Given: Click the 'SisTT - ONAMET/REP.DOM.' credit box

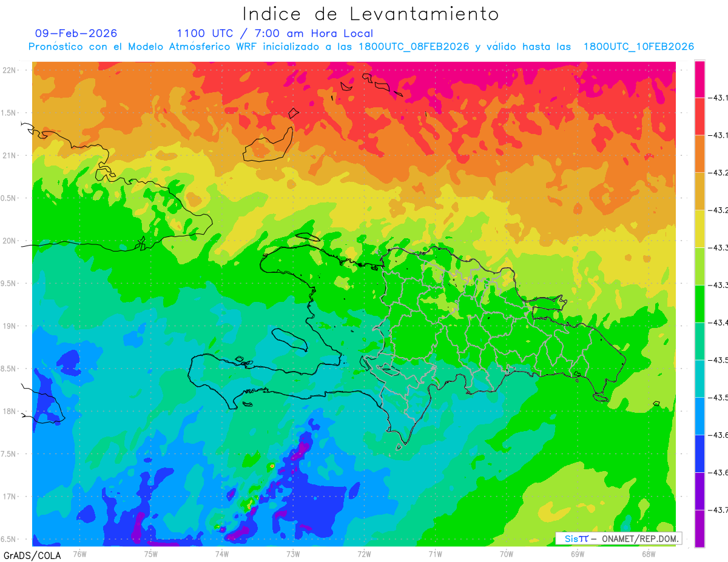Looking at the screenshot, I should (618, 538).
